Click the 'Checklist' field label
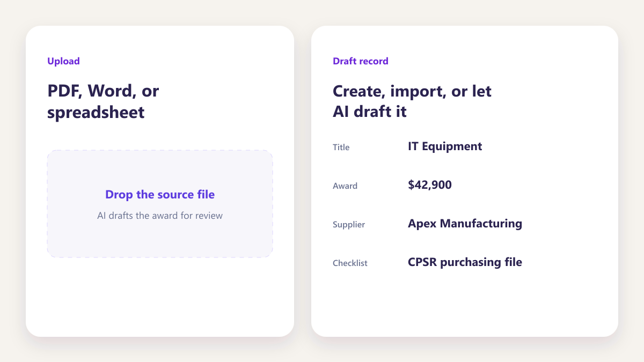The width and height of the screenshot is (644, 362). click(x=350, y=263)
